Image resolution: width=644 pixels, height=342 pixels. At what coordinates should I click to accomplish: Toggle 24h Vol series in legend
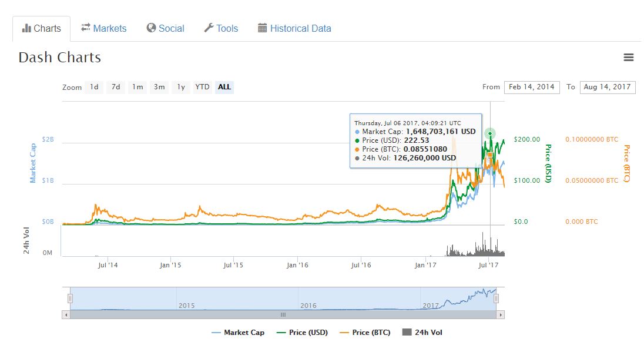[422, 333]
